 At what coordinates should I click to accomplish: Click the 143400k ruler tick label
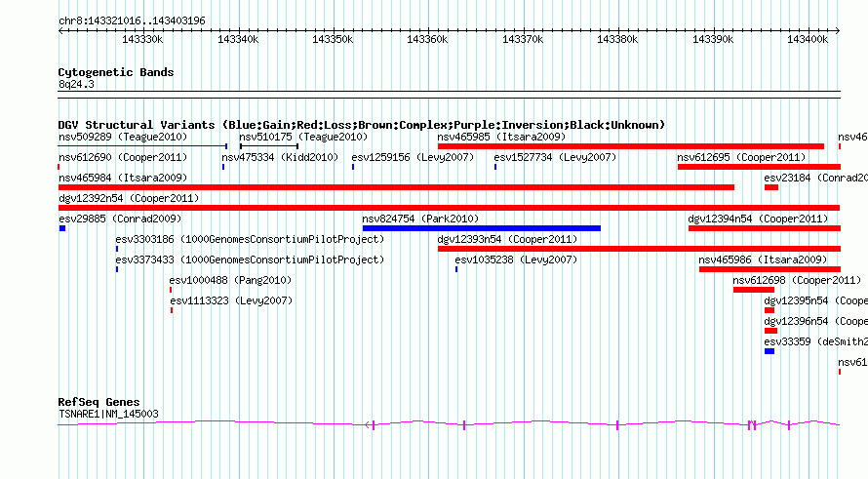coord(808,39)
